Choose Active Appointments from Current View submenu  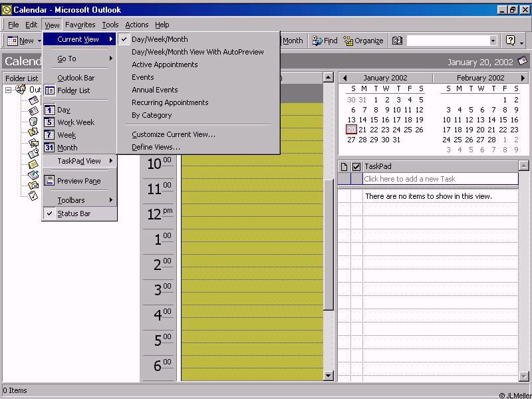pyautogui.click(x=164, y=65)
